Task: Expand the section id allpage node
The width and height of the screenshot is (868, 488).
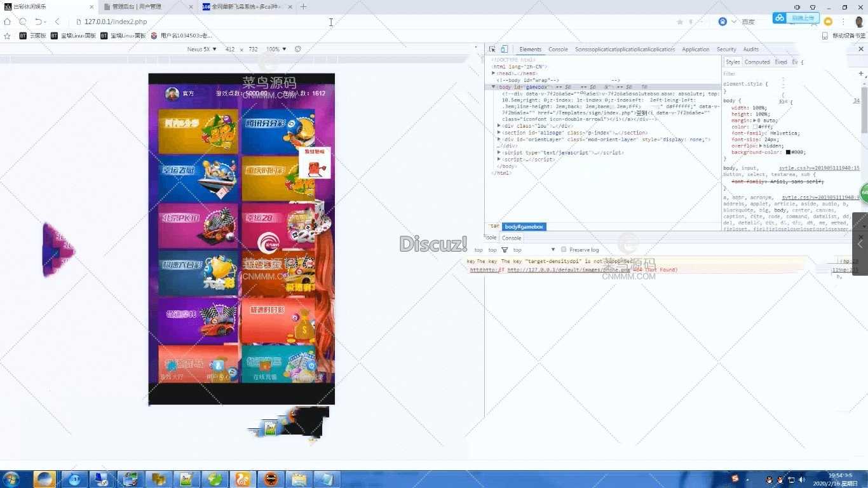Action: [x=499, y=133]
